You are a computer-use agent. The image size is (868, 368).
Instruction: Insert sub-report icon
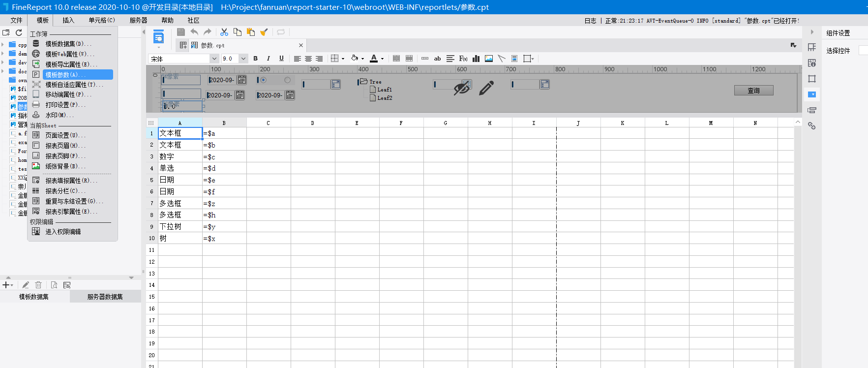pyautogui.click(x=514, y=59)
